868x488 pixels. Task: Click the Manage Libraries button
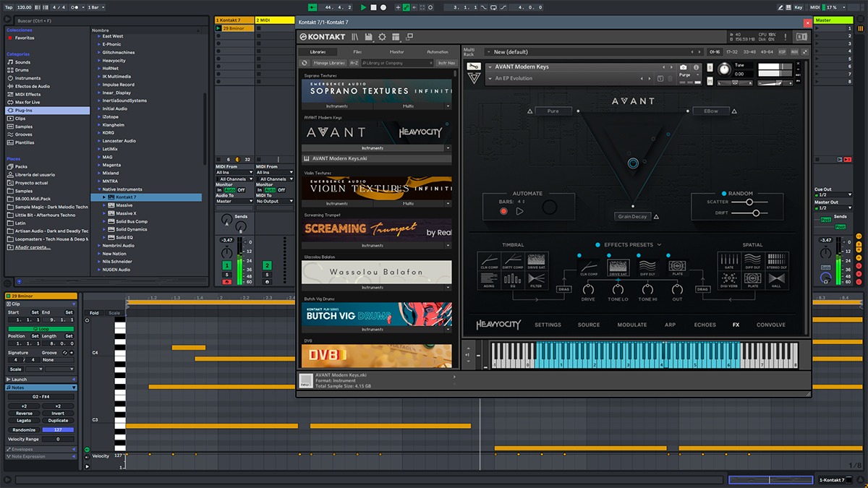[329, 63]
